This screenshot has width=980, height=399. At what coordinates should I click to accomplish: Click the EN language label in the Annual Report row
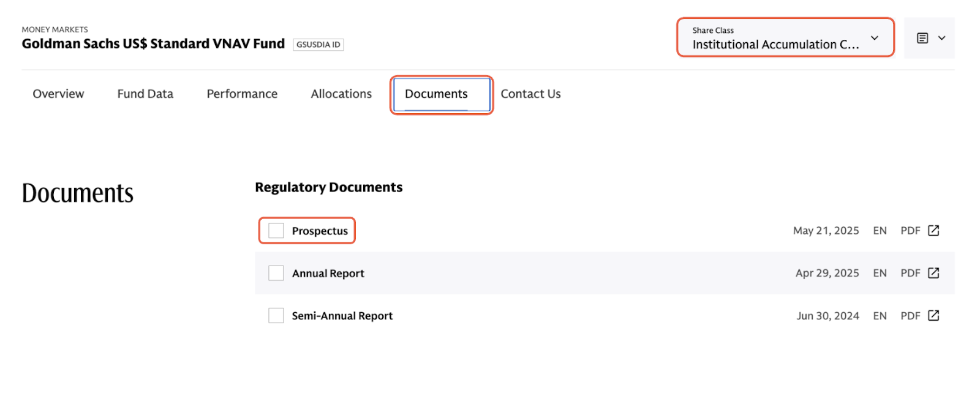(880, 273)
